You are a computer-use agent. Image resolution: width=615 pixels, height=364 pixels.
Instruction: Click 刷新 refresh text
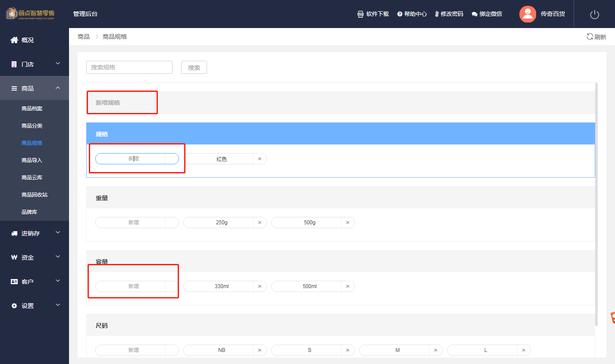tap(600, 37)
